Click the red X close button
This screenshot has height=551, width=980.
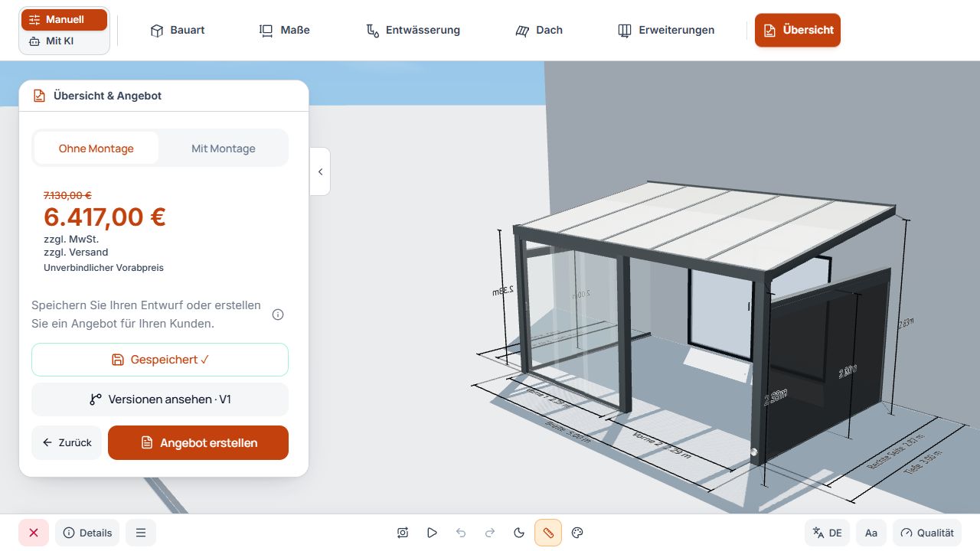[34, 533]
